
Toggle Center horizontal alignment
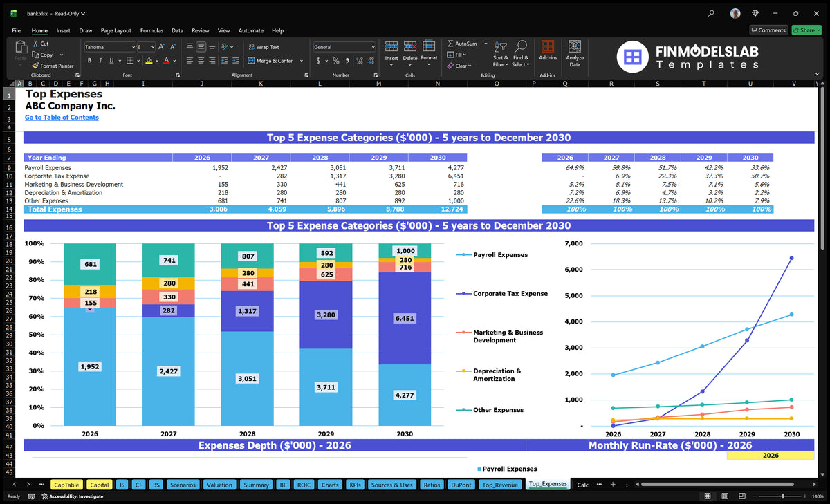click(x=201, y=60)
